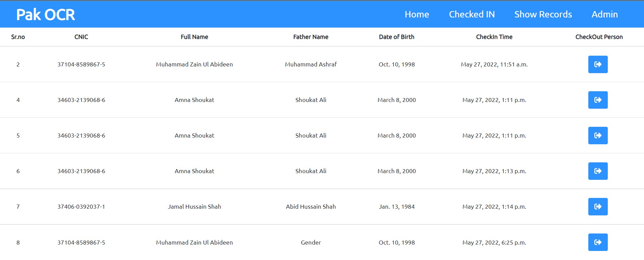Check out Jamal Hussain Shah

click(x=598, y=207)
